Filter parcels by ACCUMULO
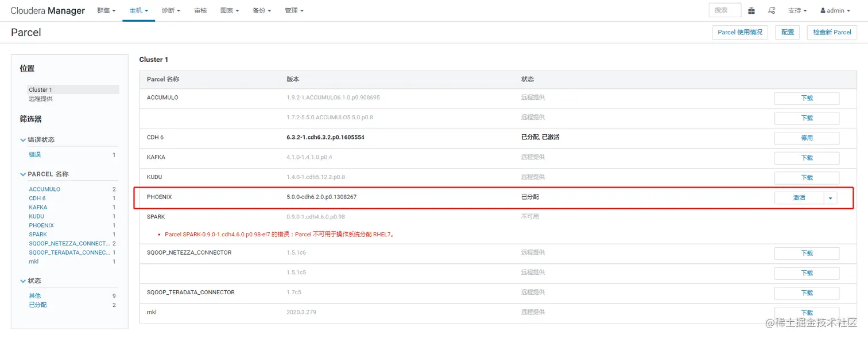 coord(44,189)
